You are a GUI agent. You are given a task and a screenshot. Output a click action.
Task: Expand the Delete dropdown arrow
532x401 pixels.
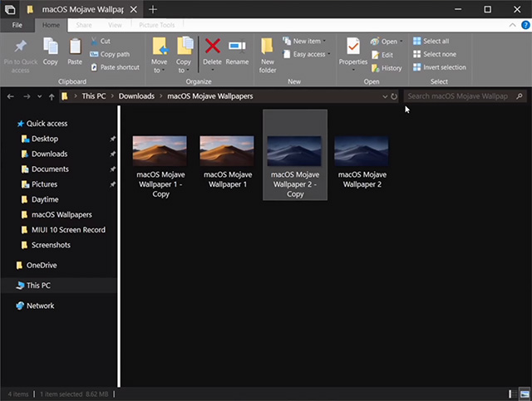213,71
